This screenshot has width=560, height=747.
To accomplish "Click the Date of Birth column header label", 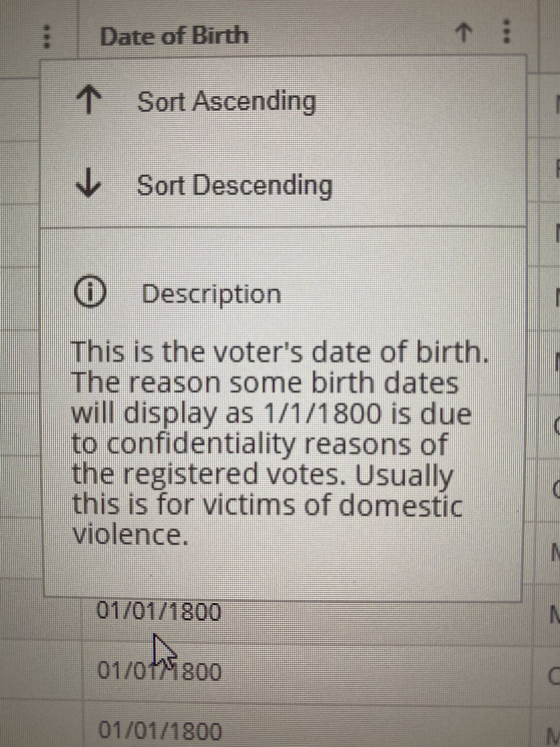I will (174, 35).
